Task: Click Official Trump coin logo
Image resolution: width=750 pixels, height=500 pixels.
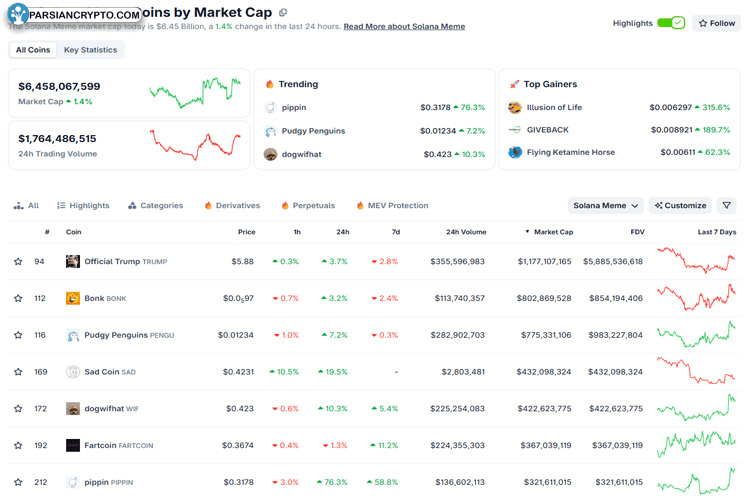Action: pyautogui.click(x=73, y=261)
